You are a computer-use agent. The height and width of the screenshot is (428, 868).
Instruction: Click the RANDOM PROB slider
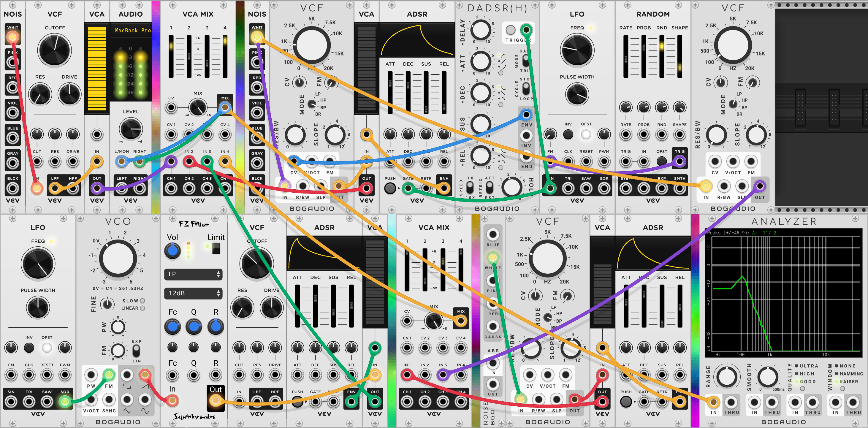pyautogui.click(x=644, y=56)
